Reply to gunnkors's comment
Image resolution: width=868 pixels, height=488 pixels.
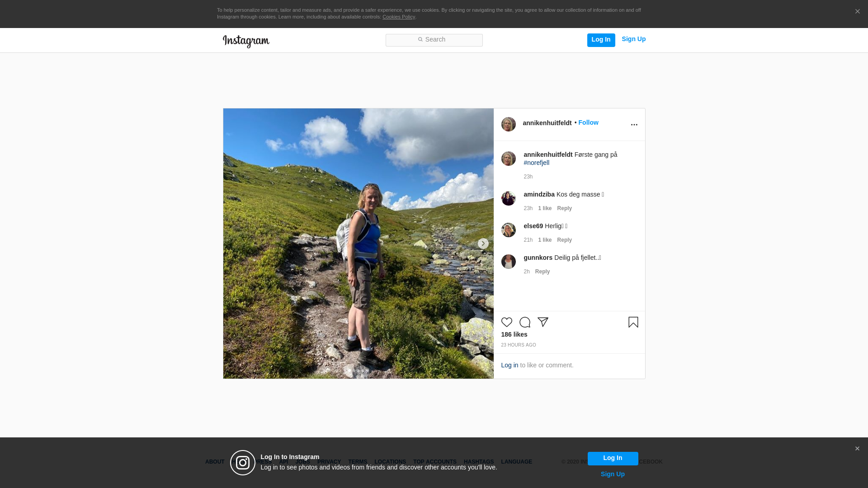point(542,272)
